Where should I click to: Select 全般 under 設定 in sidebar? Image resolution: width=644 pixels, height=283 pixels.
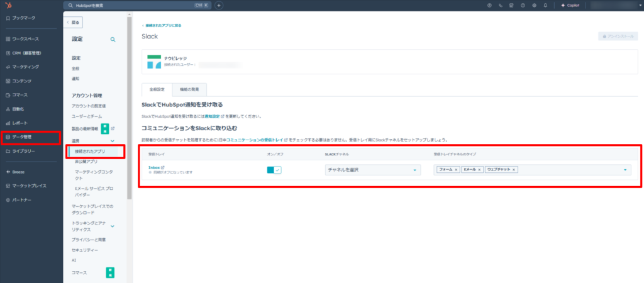click(x=75, y=68)
